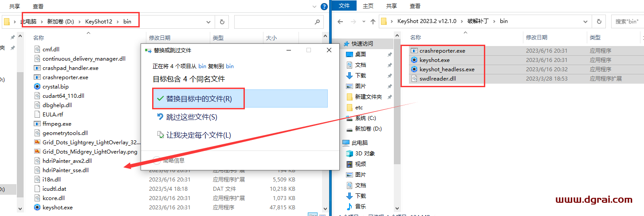The image size is (644, 216).
Task: Select dbghelp.dll file
Action: 57,105
